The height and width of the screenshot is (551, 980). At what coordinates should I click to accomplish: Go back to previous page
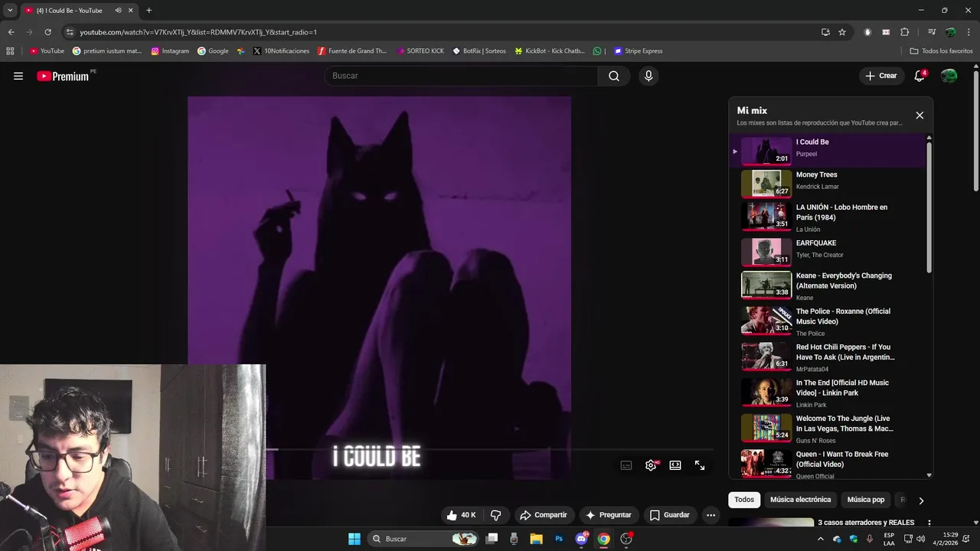click(x=11, y=32)
